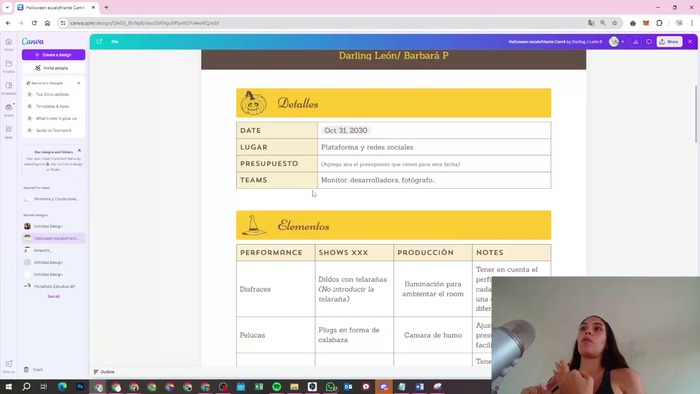700x394 pixels.
Task: Open the analytics chart icon
Action: [x=636, y=41]
